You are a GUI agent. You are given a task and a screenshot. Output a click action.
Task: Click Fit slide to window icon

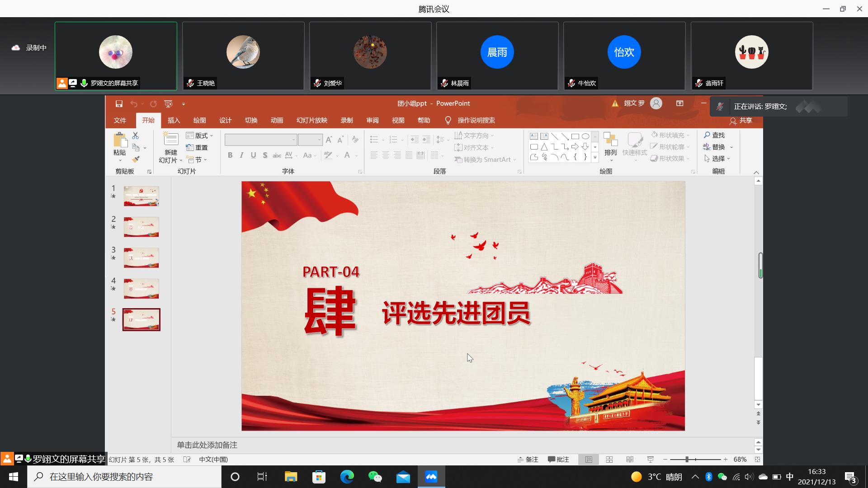(x=757, y=460)
